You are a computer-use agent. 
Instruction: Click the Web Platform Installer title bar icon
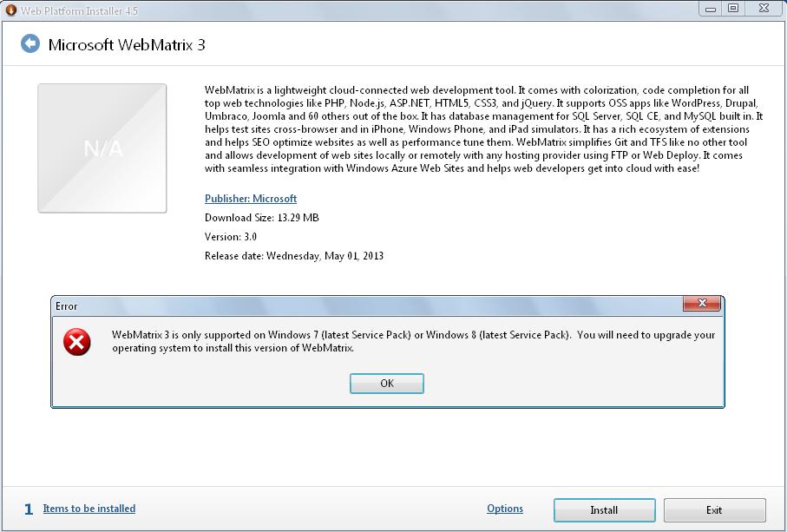(10, 10)
